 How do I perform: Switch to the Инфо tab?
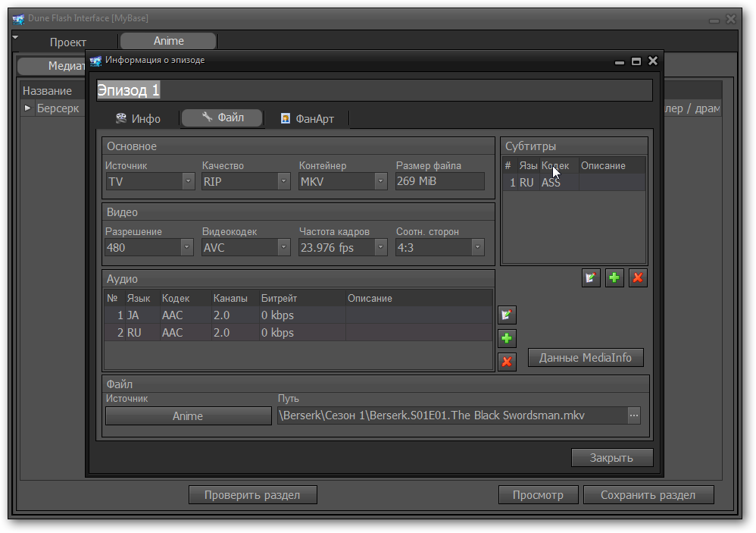tap(138, 118)
